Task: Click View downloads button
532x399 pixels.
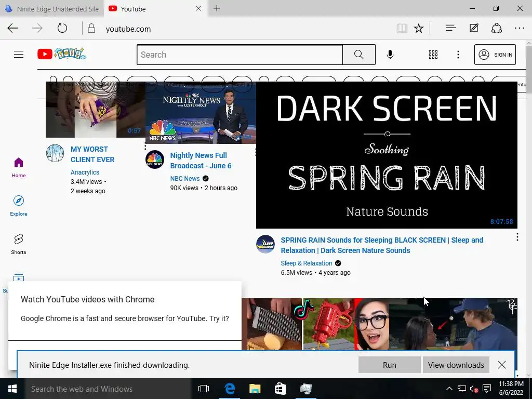Action: 456,365
